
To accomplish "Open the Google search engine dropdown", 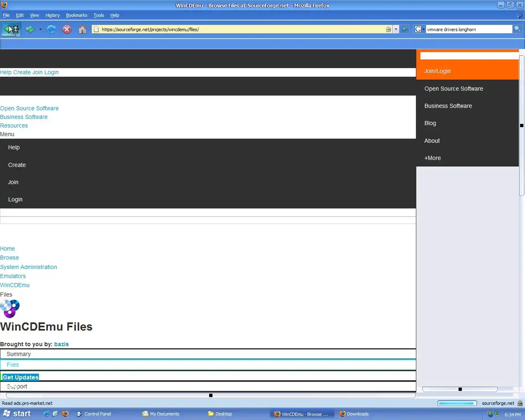I will tap(420, 29).
